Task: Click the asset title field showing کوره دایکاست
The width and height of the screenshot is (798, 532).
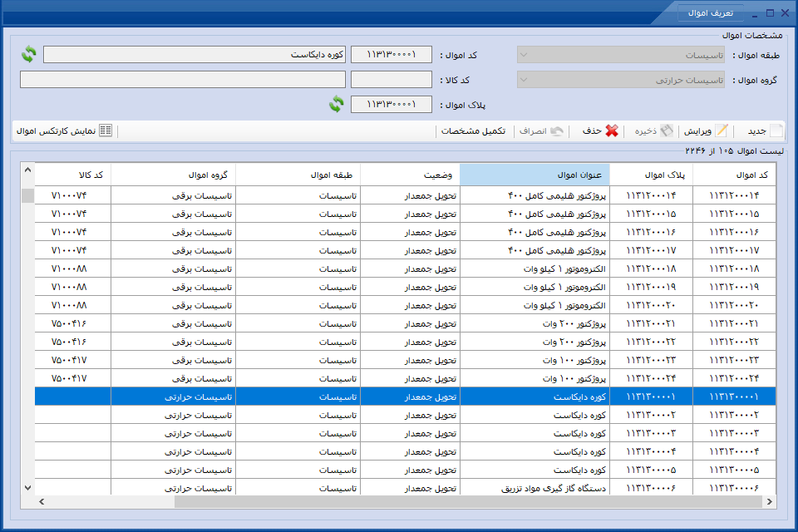Action: (195, 55)
